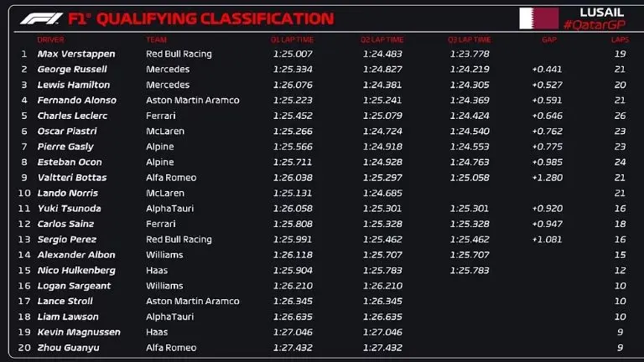Click the F1 logo in the header

point(39,18)
